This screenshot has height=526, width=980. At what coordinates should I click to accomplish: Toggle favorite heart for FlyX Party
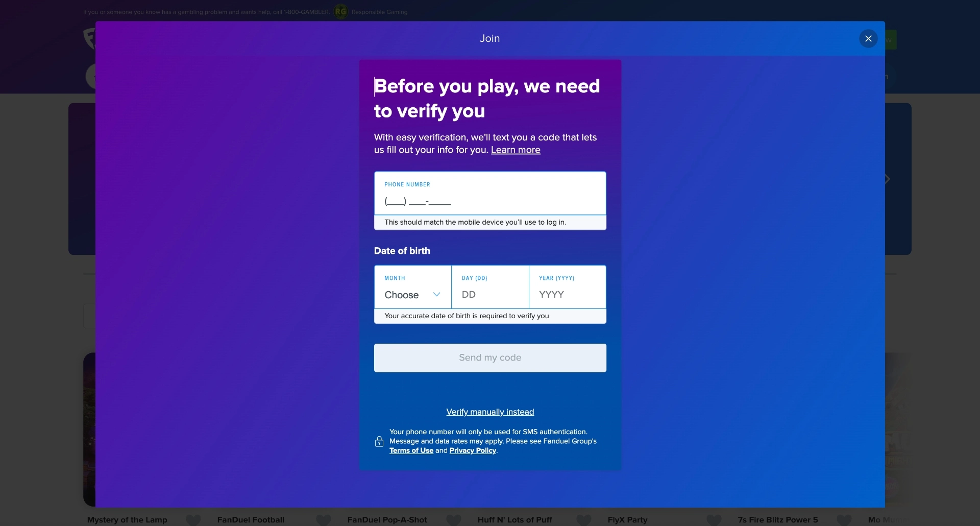[x=714, y=520]
